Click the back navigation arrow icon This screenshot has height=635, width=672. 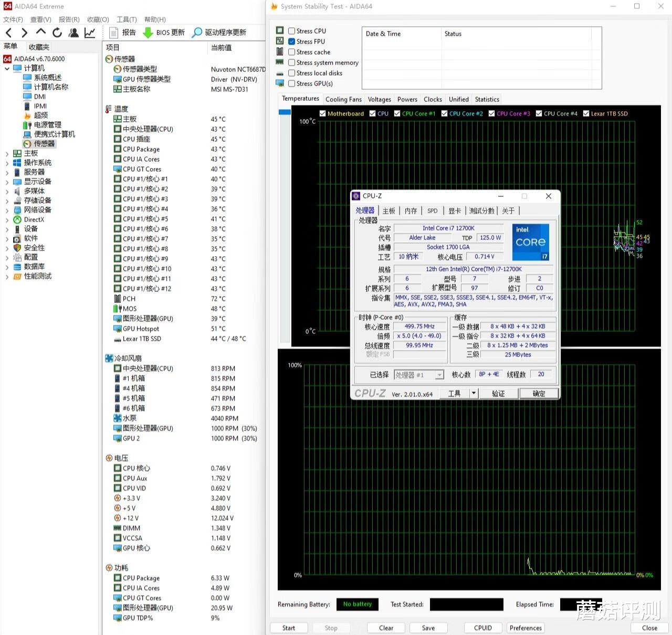click(x=9, y=33)
